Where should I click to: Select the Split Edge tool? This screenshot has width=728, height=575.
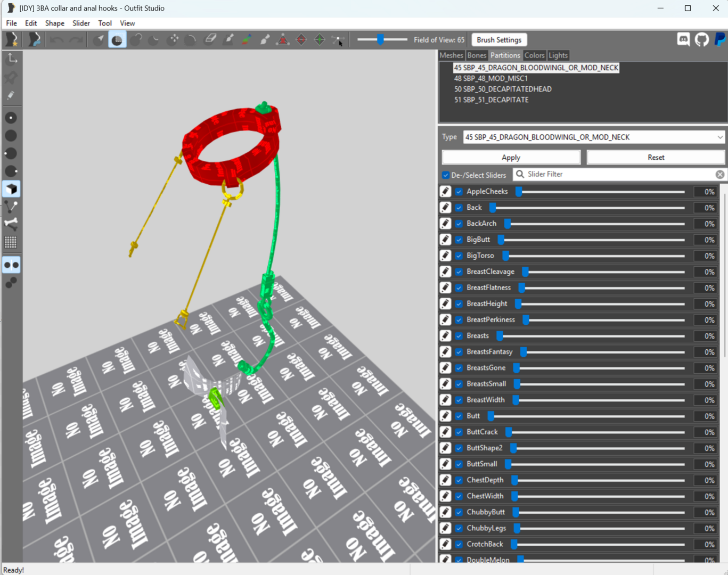(320, 40)
